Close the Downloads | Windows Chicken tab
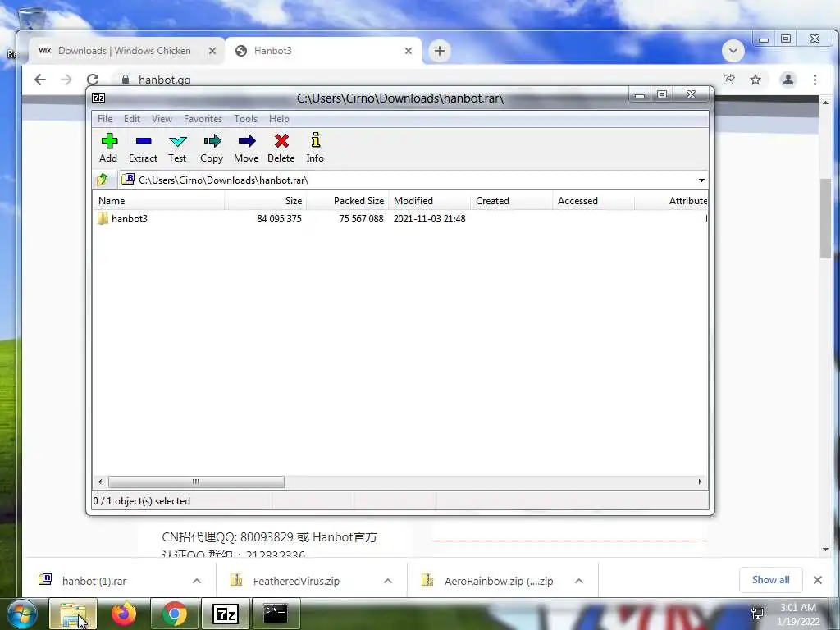The width and height of the screenshot is (840, 630). (212, 51)
